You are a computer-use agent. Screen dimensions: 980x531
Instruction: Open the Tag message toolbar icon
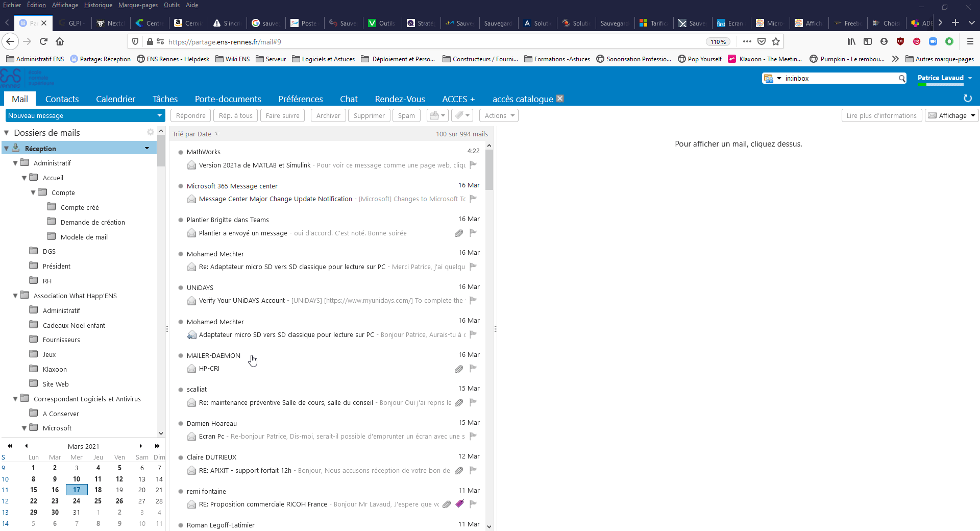click(462, 116)
